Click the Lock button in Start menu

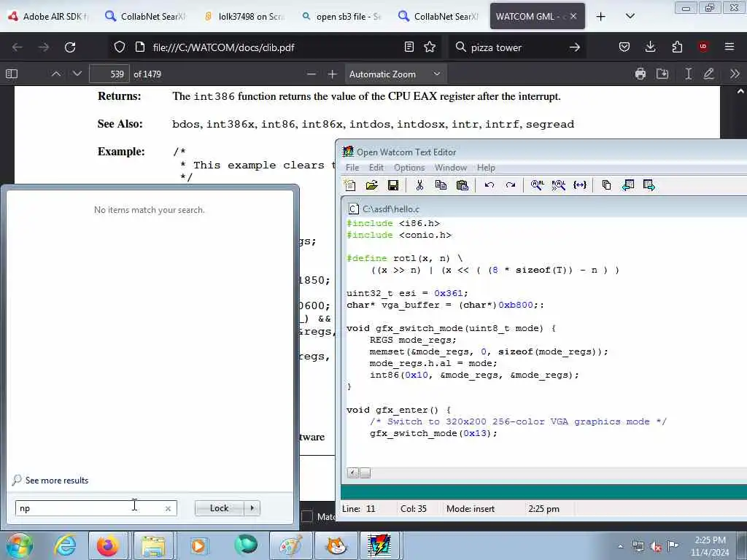pyautogui.click(x=220, y=508)
